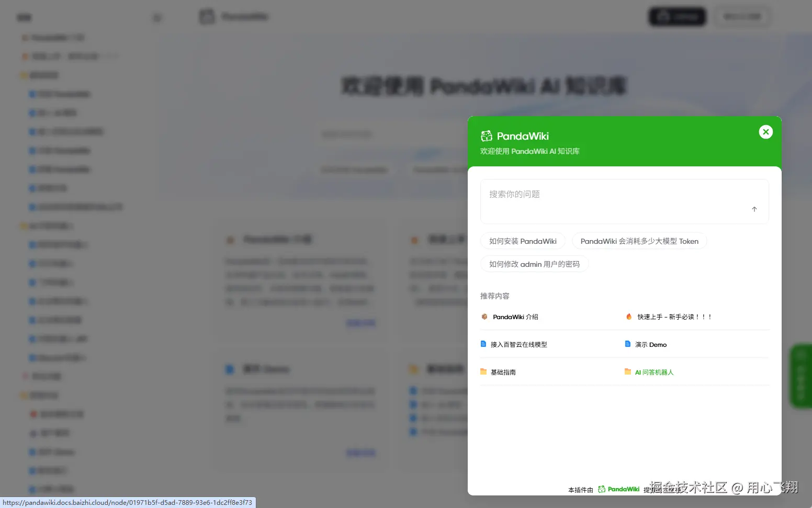Click document icon beside 演示 Demo

[x=628, y=344]
